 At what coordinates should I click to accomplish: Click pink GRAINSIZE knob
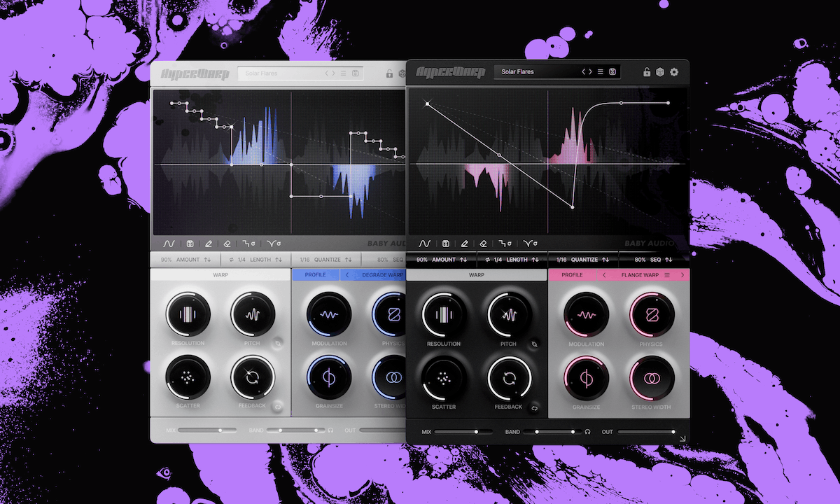(587, 379)
